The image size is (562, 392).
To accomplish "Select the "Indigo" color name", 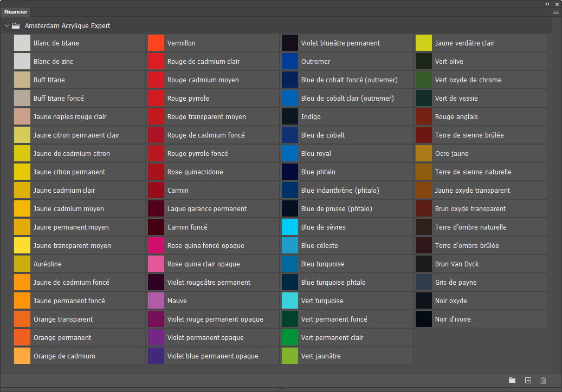I will pos(311,117).
